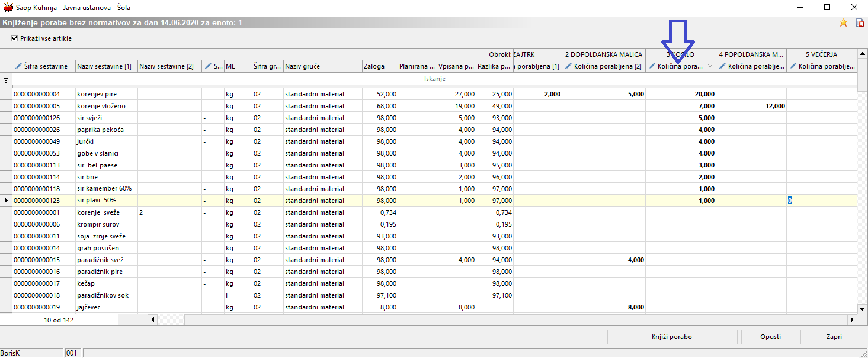
Task: Click the Planirana ... column header
Action: tap(418, 66)
